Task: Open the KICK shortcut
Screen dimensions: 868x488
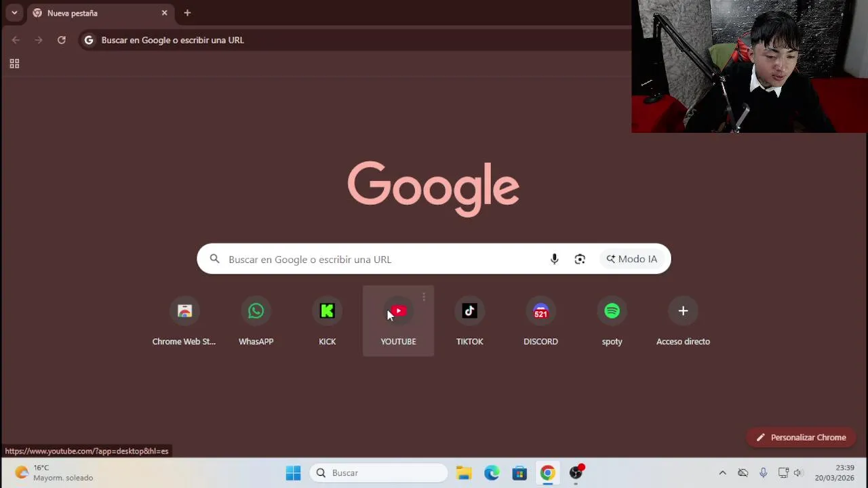Action: click(x=327, y=321)
